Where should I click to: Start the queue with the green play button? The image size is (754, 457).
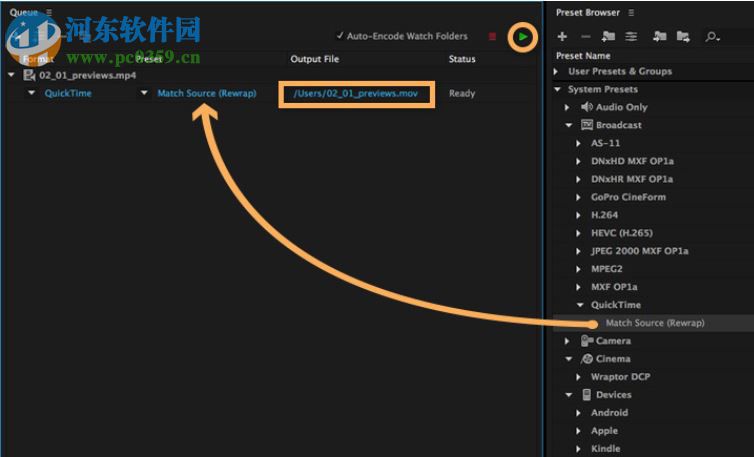click(523, 37)
